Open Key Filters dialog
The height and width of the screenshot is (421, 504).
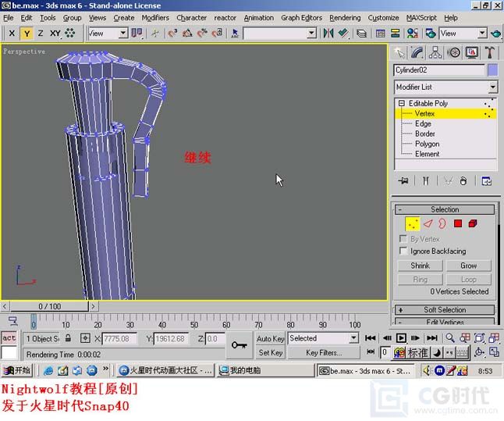coord(324,353)
